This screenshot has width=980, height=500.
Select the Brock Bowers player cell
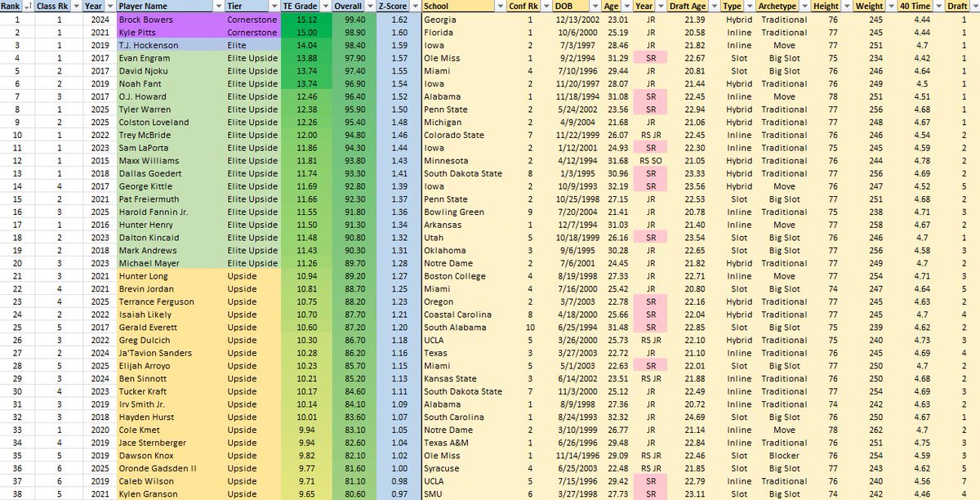pos(170,19)
